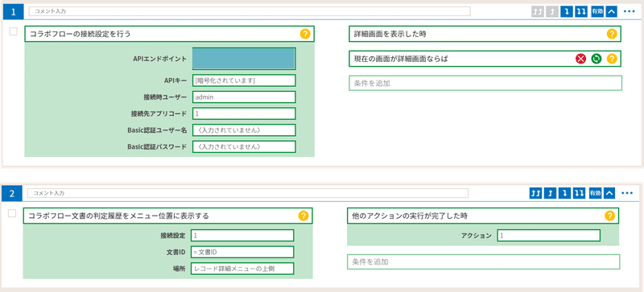The height and width of the screenshot is (292, 644).
Task: Open help for 他のアクションの実行が完了した時
Action: point(610,216)
